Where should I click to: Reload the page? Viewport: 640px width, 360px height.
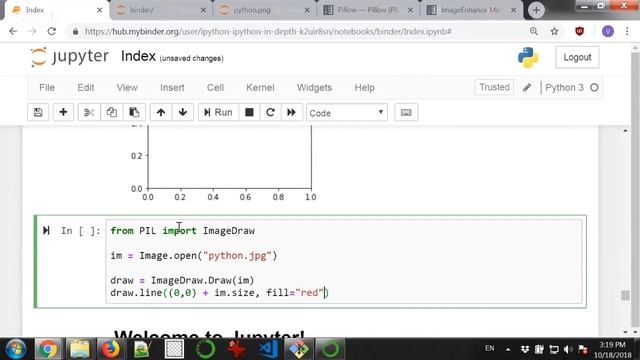coord(51,31)
